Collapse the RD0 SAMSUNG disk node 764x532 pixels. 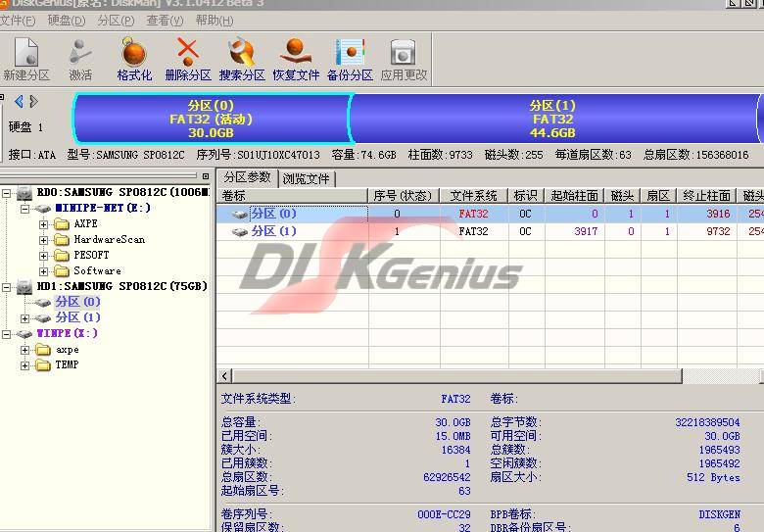tap(6, 193)
